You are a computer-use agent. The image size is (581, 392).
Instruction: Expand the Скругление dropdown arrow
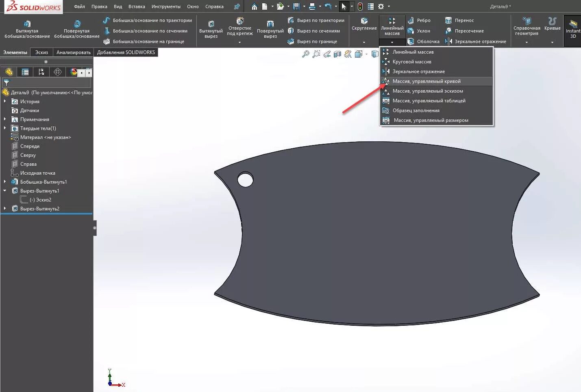(364, 42)
